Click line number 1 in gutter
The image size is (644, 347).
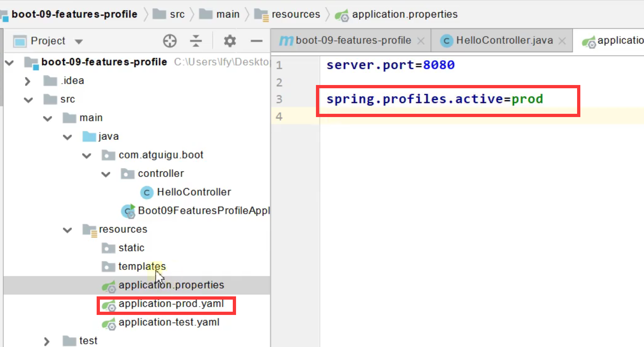pos(279,65)
